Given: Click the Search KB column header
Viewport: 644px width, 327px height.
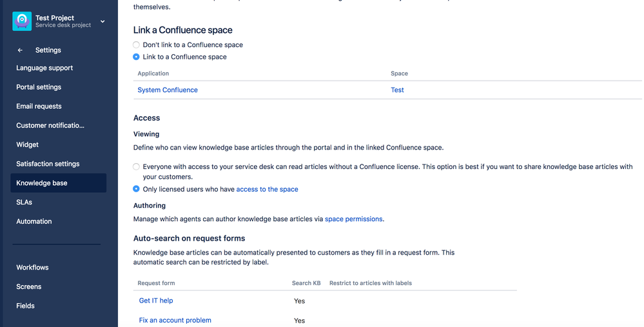Looking at the screenshot, I should point(306,283).
